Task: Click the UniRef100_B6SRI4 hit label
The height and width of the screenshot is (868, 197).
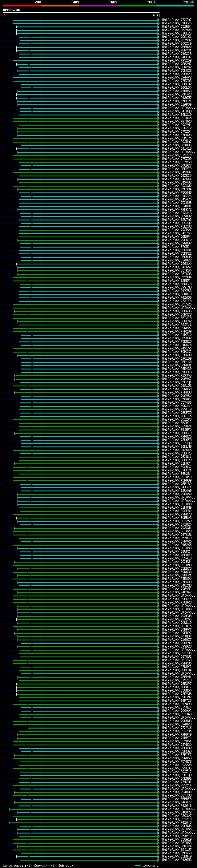Action: coord(177,423)
